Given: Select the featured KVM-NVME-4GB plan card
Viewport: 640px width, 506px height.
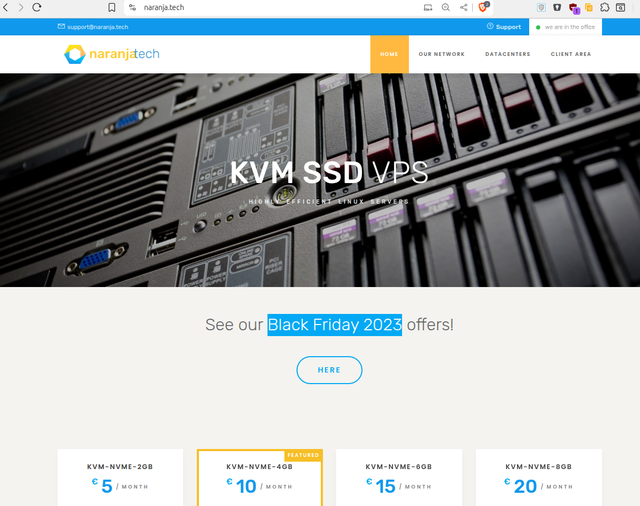Looking at the screenshot, I should pyautogui.click(x=259, y=478).
